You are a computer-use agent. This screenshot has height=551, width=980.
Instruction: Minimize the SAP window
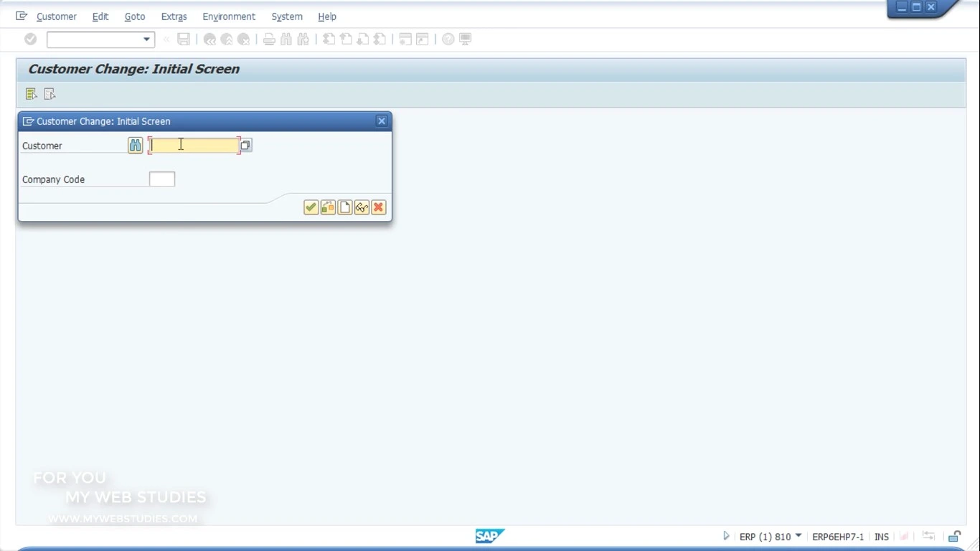pyautogui.click(x=902, y=7)
